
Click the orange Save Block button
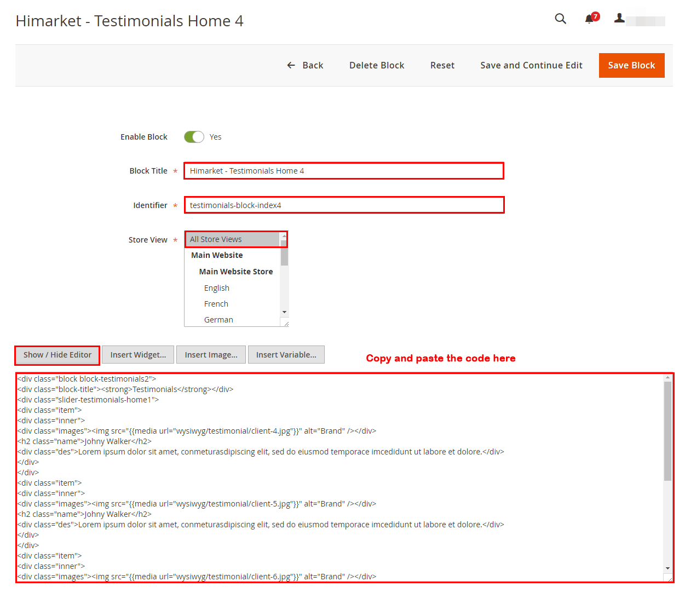click(631, 65)
